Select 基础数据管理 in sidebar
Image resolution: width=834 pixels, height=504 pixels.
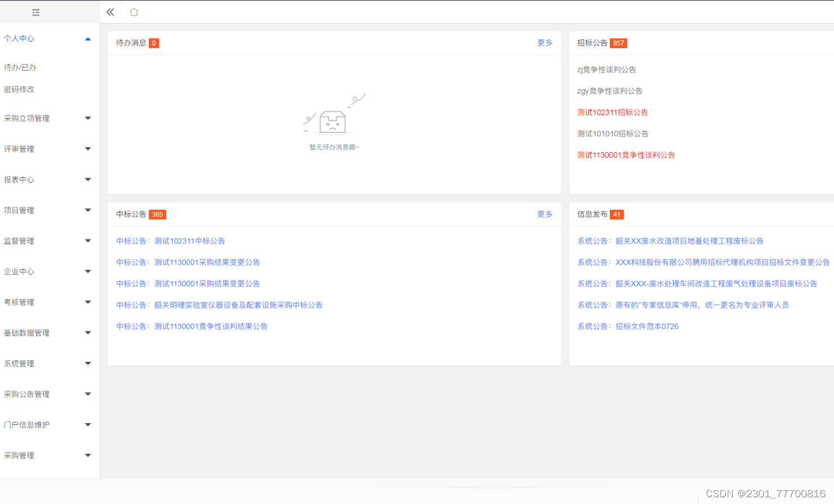coord(26,333)
